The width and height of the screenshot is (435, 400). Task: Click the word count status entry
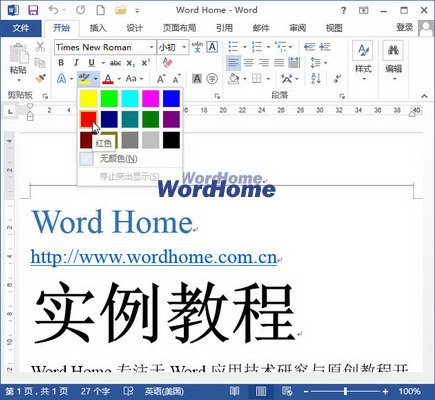(x=96, y=391)
